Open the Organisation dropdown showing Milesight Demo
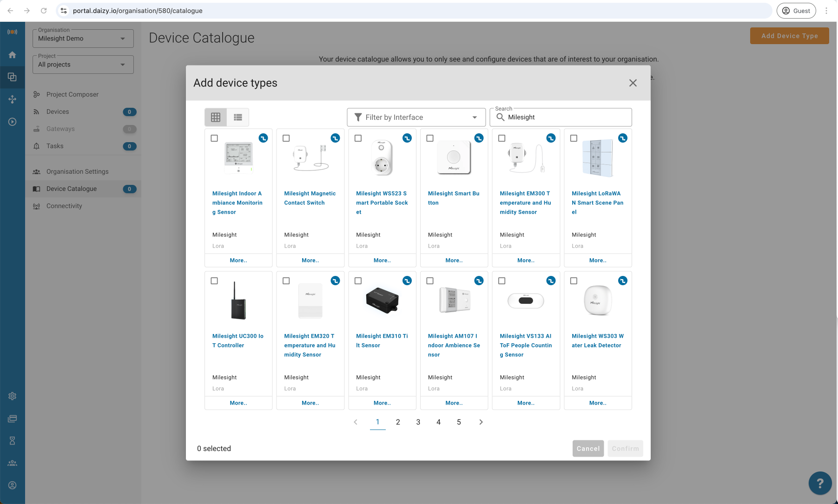Viewport: 838px width, 504px height. (x=83, y=39)
